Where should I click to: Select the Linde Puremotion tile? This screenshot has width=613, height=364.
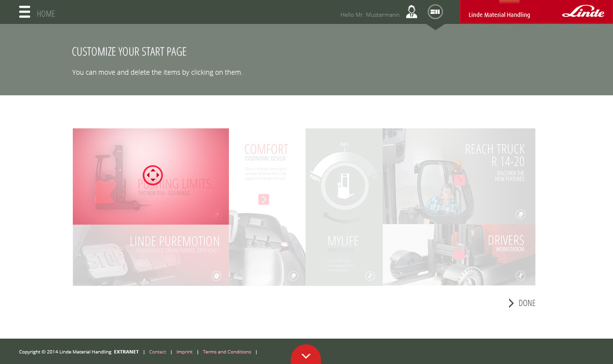tap(151, 255)
